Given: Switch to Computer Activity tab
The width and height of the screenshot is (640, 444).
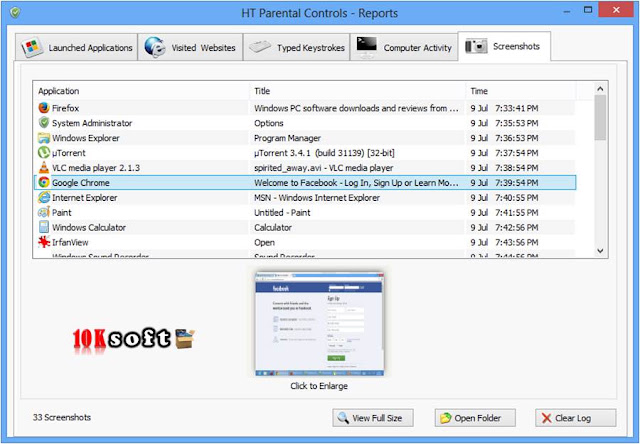Looking at the screenshot, I should 404,47.
